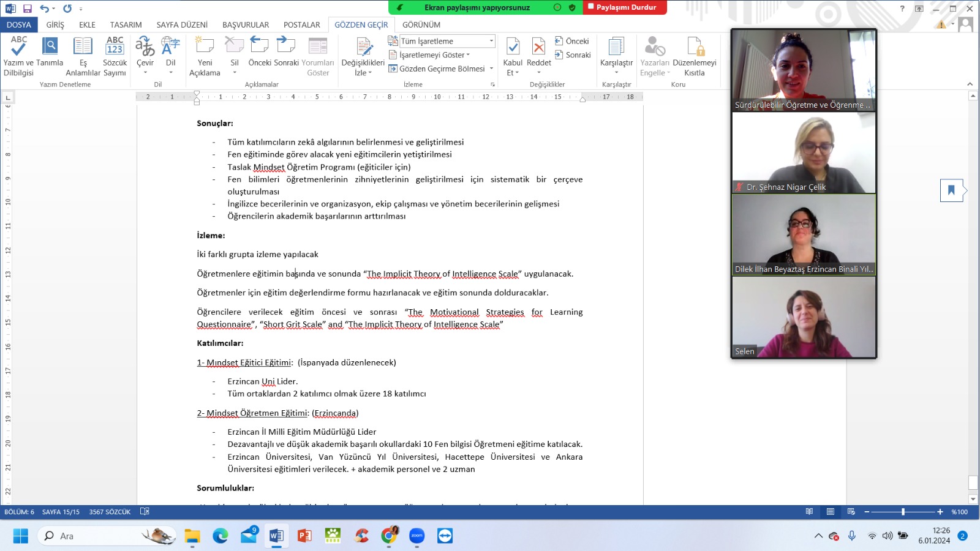Screen dimensions: 980x551
Task: Click the Çevir translate icon
Action: click(x=145, y=48)
